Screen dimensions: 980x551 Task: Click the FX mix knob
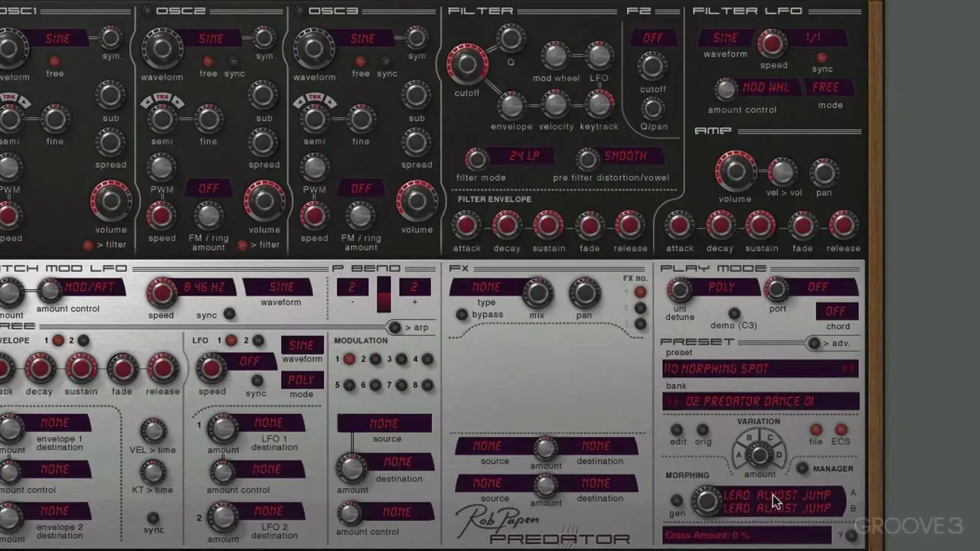click(x=537, y=293)
